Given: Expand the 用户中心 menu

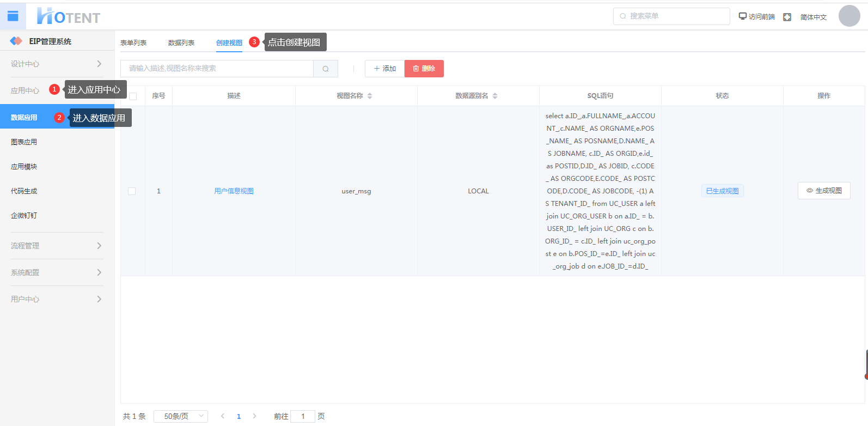Looking at the screenshot, I should [57, 299].
